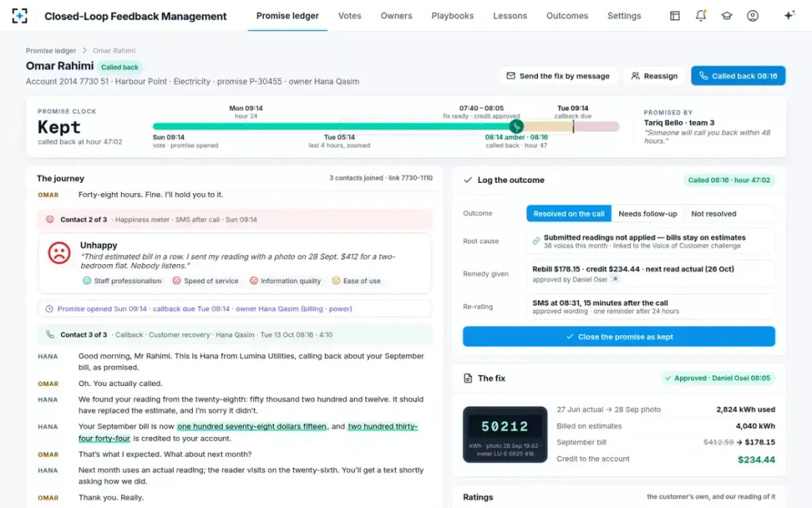Click Send the fix by message button
This screenshot has width=812, height=508.
click(x=558, y=76)
